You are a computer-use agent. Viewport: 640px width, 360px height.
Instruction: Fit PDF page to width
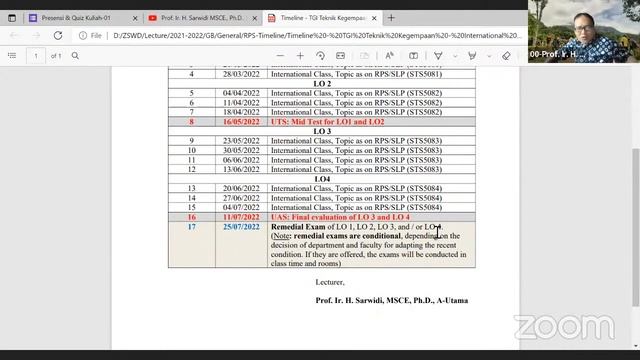(x=340, y=56)
